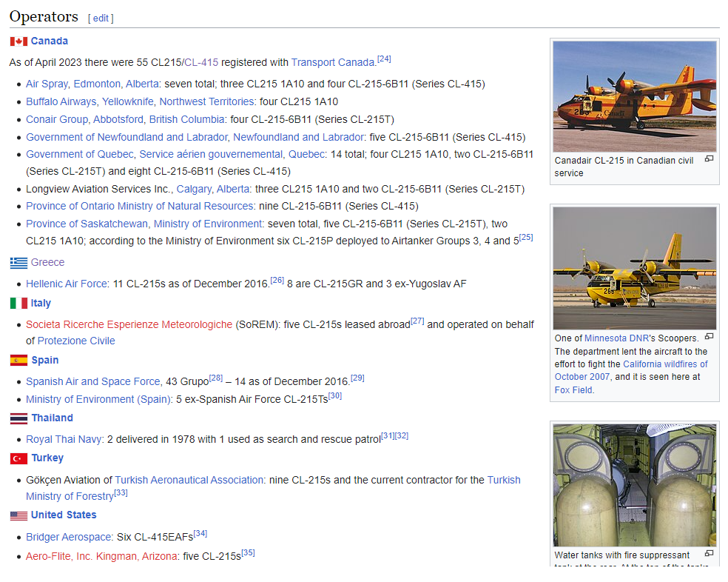Open the Canada country link
Screen dimensions: 728x582
point(50,41)
